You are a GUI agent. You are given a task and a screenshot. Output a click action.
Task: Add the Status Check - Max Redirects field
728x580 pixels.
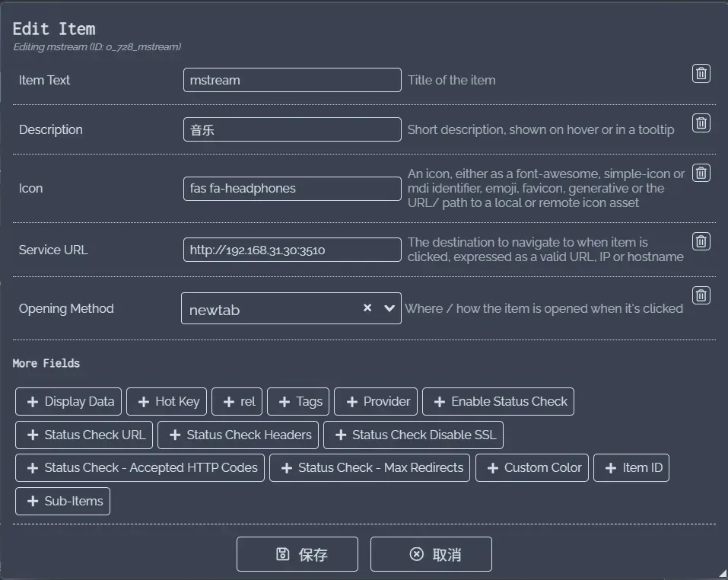point(370,467)
